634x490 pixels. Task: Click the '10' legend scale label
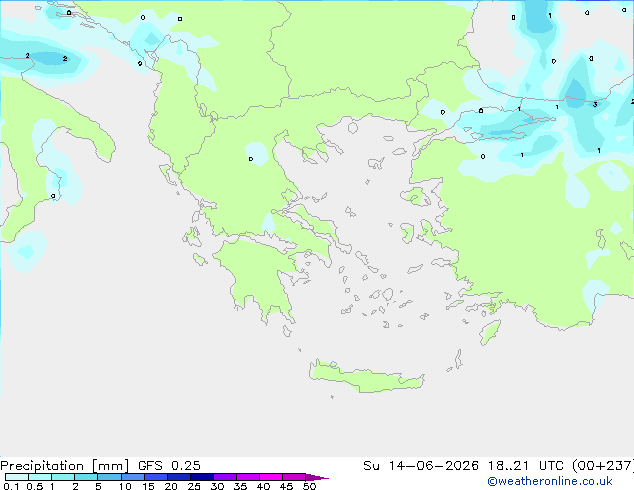tap(125, 486)
